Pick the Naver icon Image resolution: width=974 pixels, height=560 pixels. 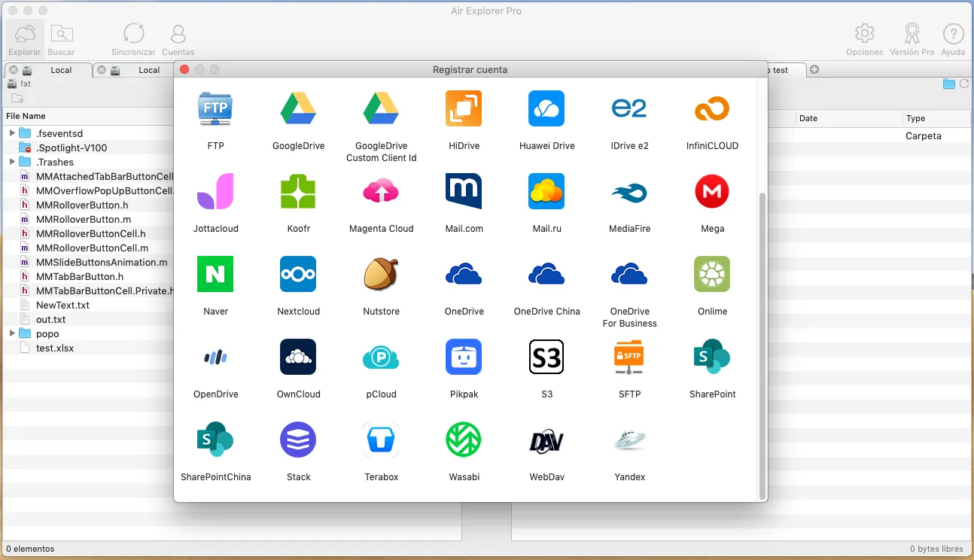point(215,274)
